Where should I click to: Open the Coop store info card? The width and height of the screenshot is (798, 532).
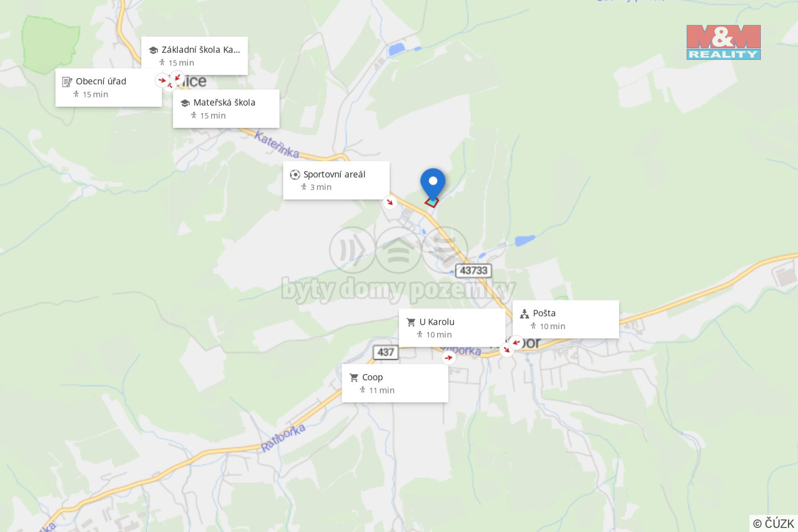[395, 383]
